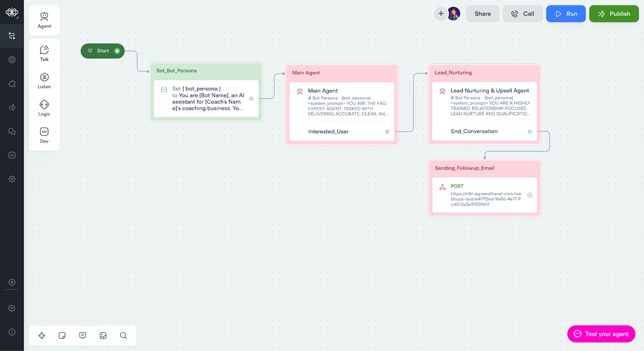Click the Share button
This screenshot has height=351, width=644.
(483, 14)
